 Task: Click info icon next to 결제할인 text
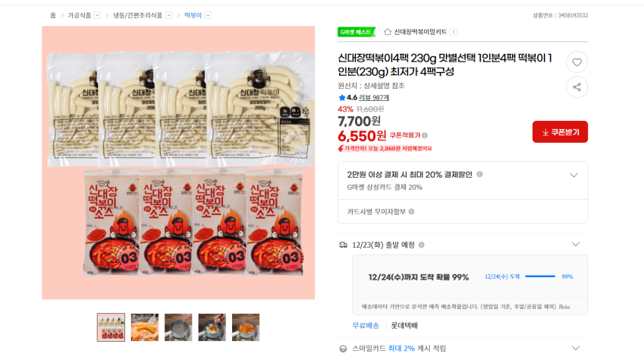coord(479,175)
